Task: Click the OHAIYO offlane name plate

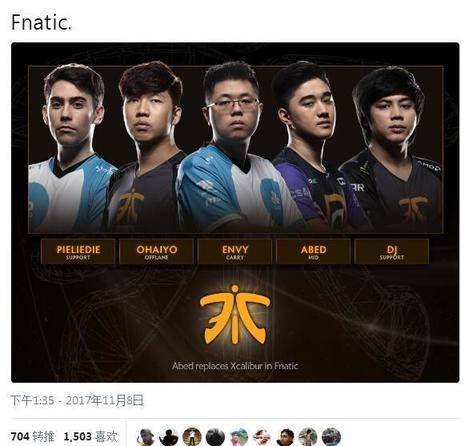Action: (x=156, y=252)
